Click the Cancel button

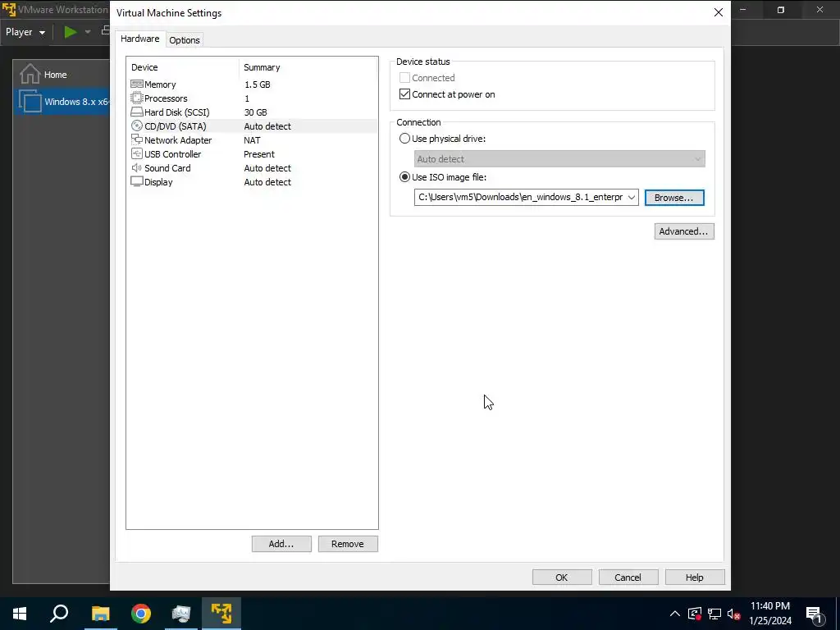point(628,577)
